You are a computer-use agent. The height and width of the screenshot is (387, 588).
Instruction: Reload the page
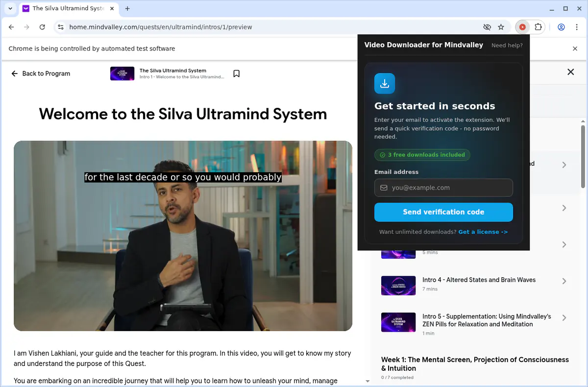[42, 27]
